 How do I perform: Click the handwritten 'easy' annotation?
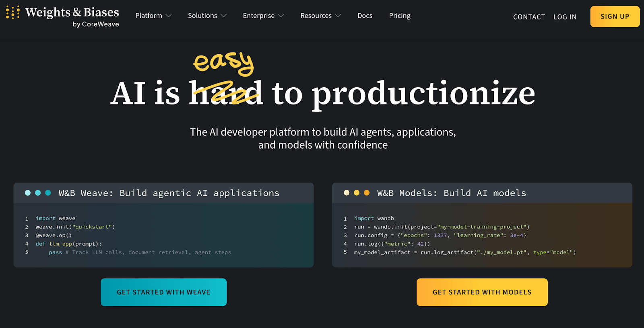(x=223, y=62)
